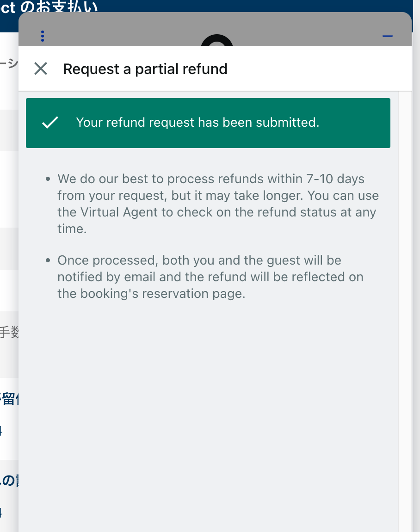Screen dimensions: 420x532
Task: Close the Request a partial refund panel
Action: (41, 69)
